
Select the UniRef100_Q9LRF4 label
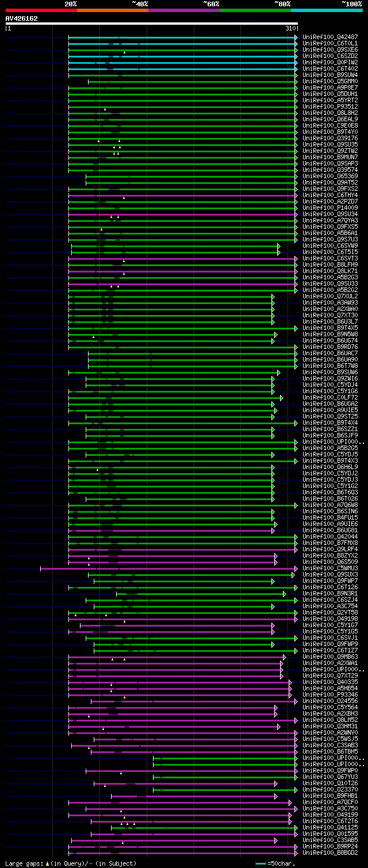330,549
